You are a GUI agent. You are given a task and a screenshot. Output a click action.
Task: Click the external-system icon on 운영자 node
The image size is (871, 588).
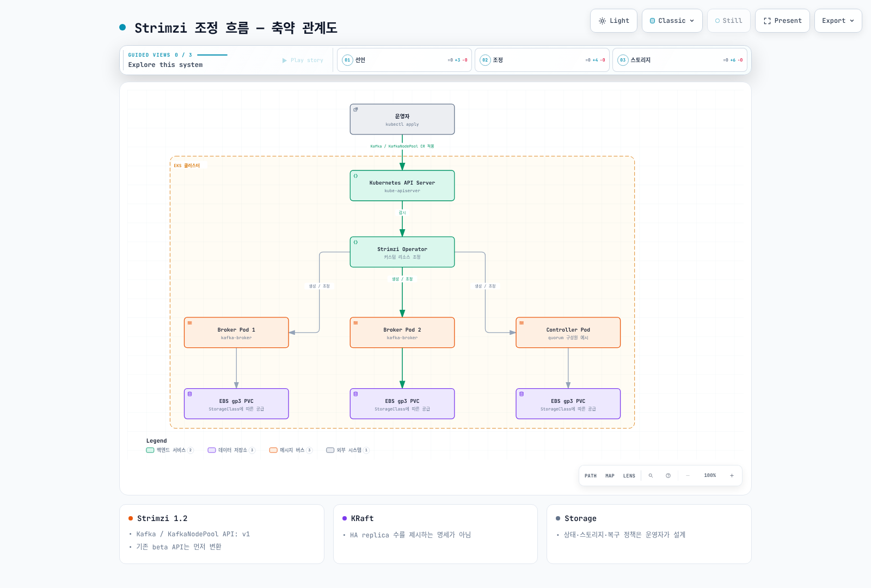[x=355, y=109]
